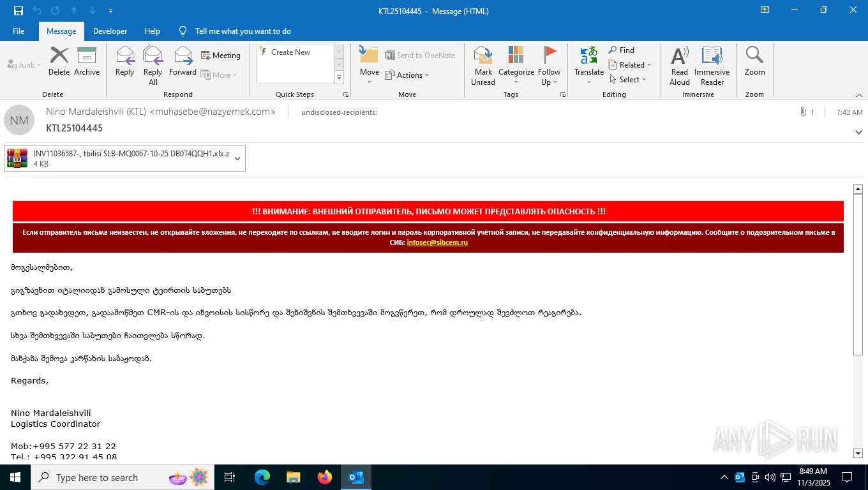Open Quick Steps dialog launcher
The width and height of the screenshot is (868, 490).
click(346, 94)
